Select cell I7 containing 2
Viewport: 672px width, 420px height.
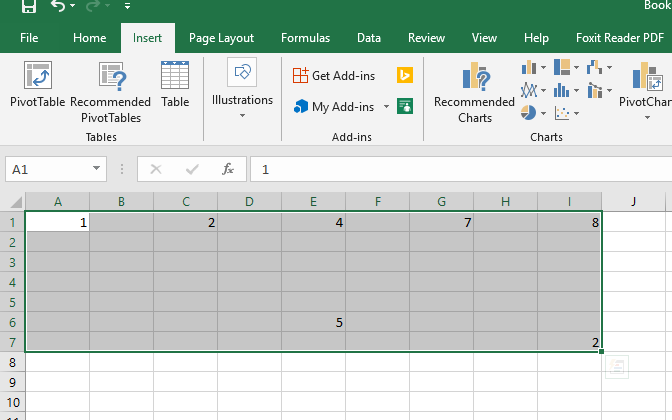point(569,342)
